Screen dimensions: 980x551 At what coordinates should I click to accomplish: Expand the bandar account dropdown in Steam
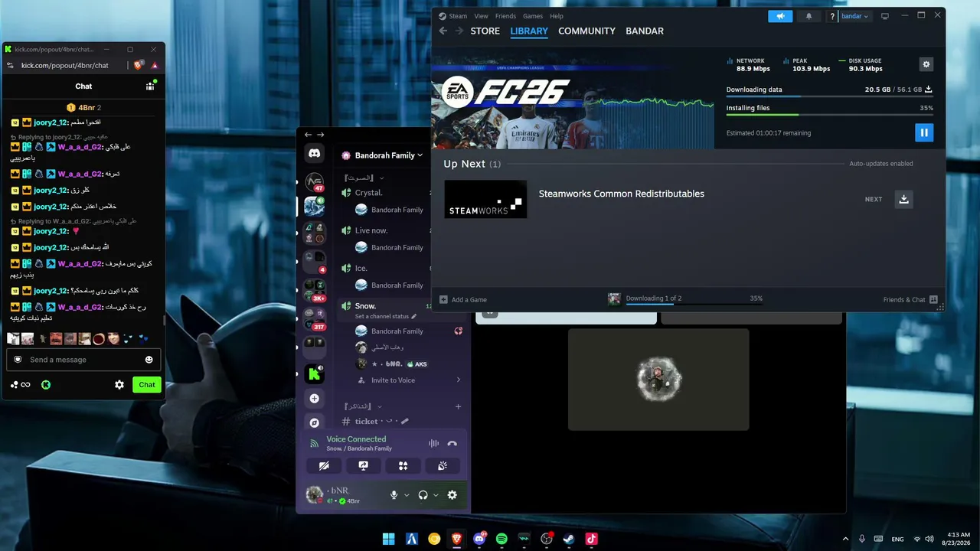point(855,16)
